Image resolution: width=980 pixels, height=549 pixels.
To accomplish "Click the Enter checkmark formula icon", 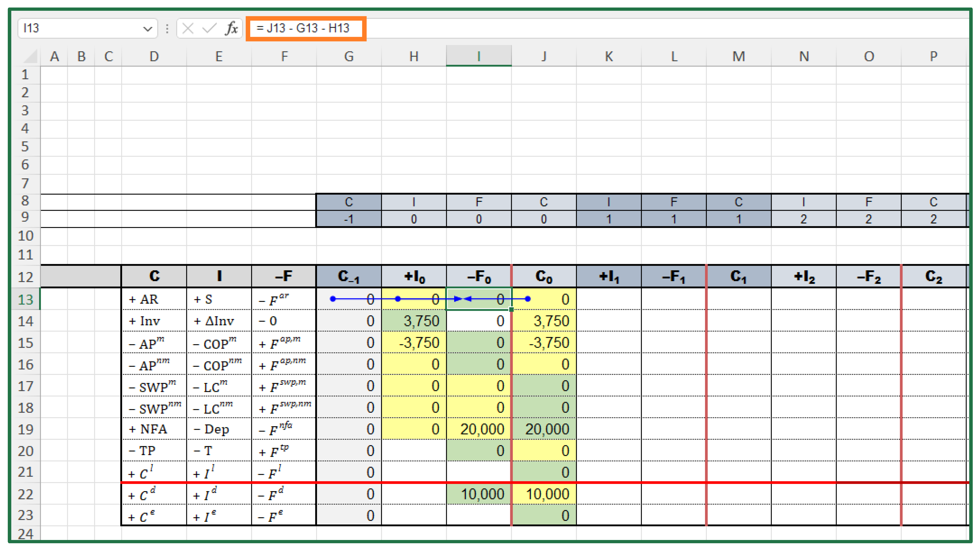I will coord(209,28).
